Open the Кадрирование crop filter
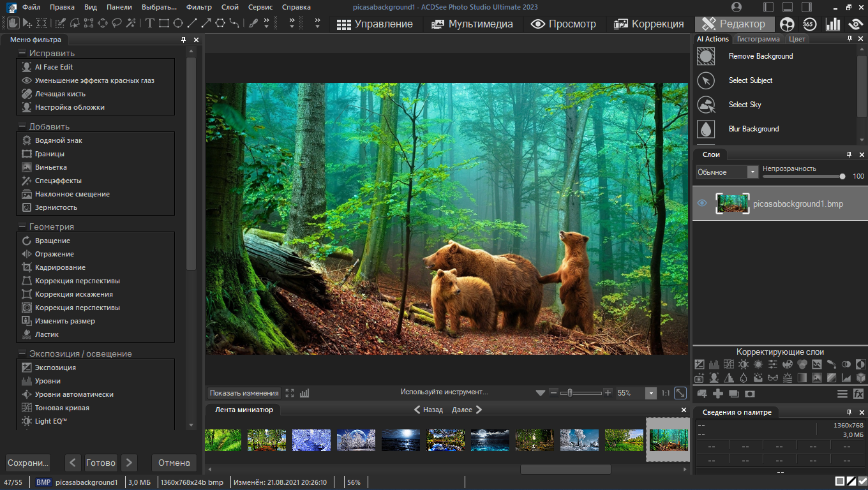868x490 pixels. (x=60, y=267)
